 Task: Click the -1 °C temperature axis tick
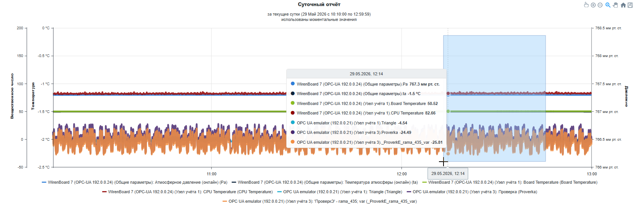(x=45, y=84)
